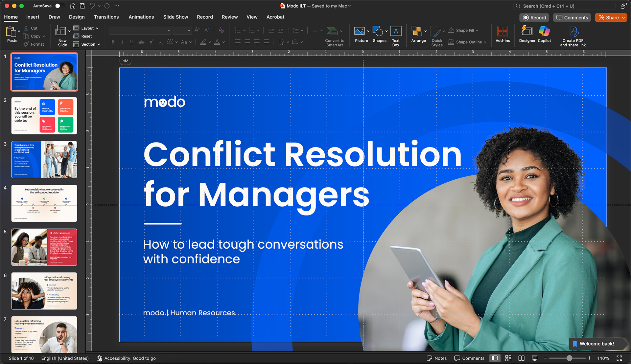Viewport: 631px width, 364px height.
Task: Open the Slide Show tab
Action: [x=175, y=17]
